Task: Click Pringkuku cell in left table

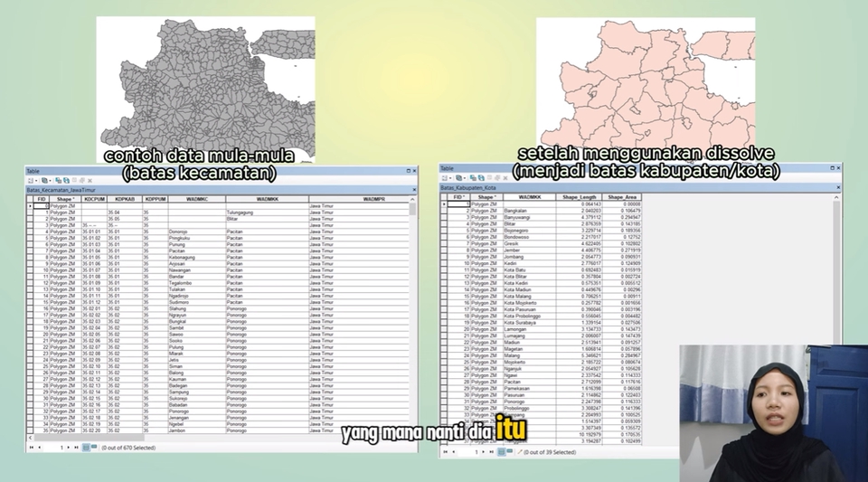Action: tap(197, 238)
